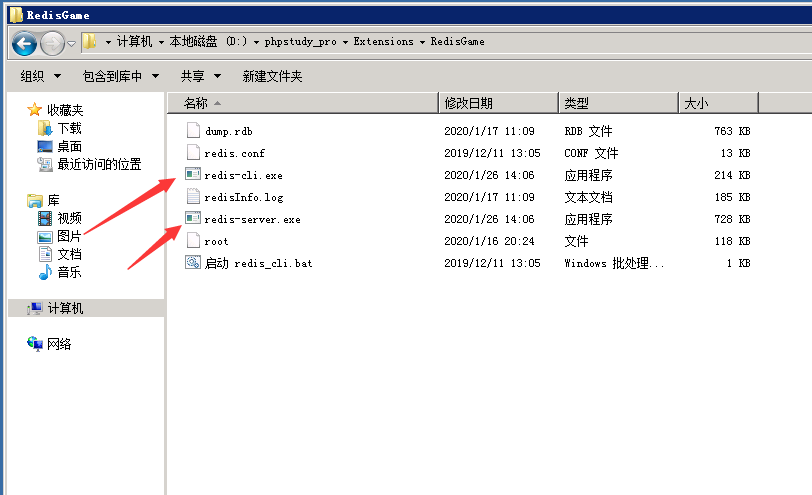Click the 计算机 computer icon

coord(35,308)
